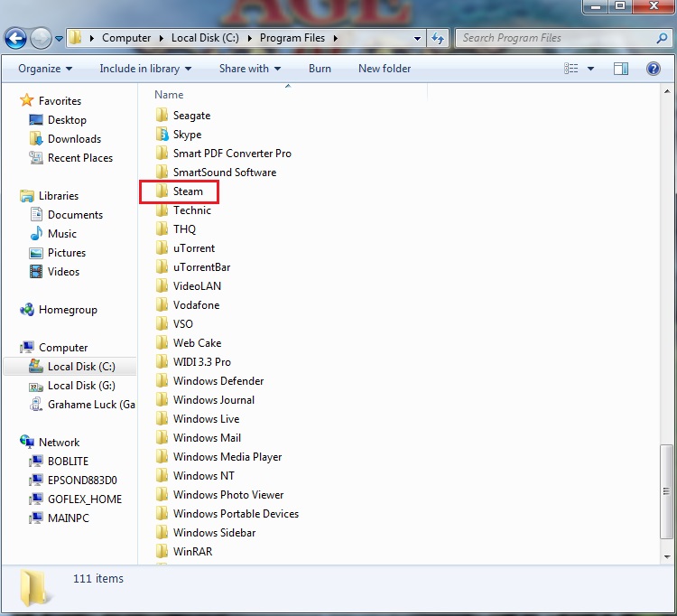Image resolution: width=677 pixels, height=616 pixels.
Task: Click the Libraries icon in sidebar
Action: (x=27, y=196)
